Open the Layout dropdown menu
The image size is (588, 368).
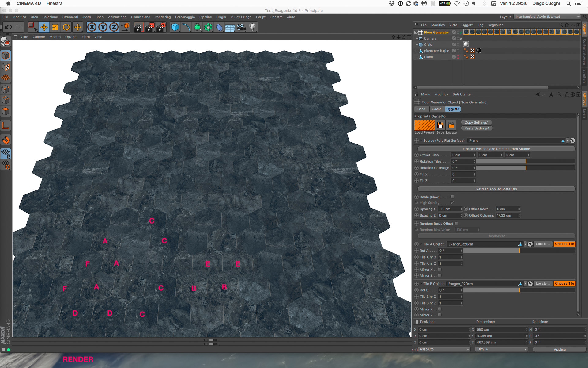tap(547, 17)
